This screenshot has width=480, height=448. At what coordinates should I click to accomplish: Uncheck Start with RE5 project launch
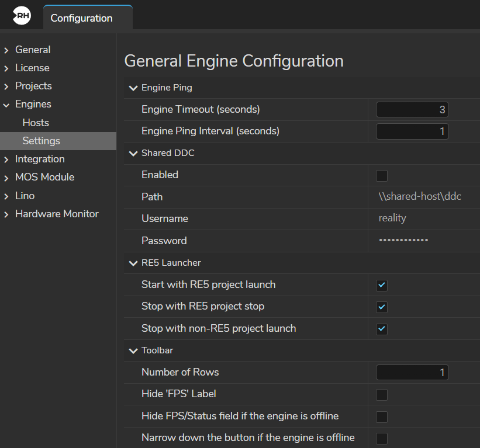[382, 285]
